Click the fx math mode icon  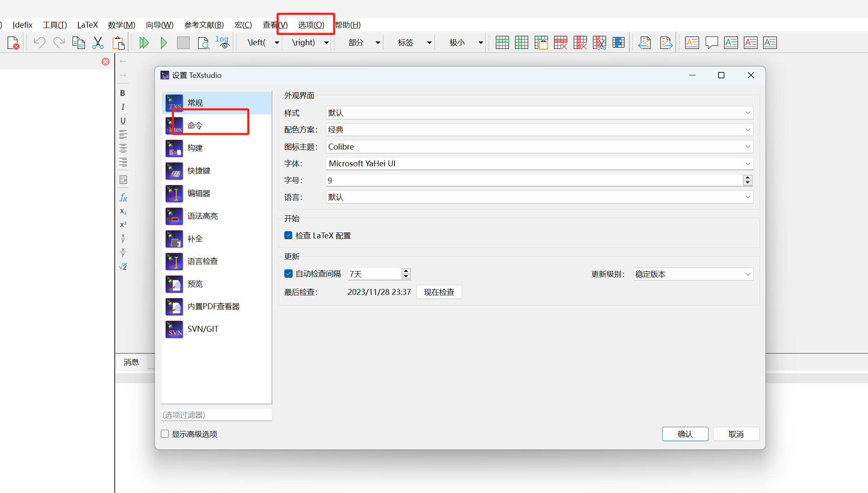click(123, 197)
